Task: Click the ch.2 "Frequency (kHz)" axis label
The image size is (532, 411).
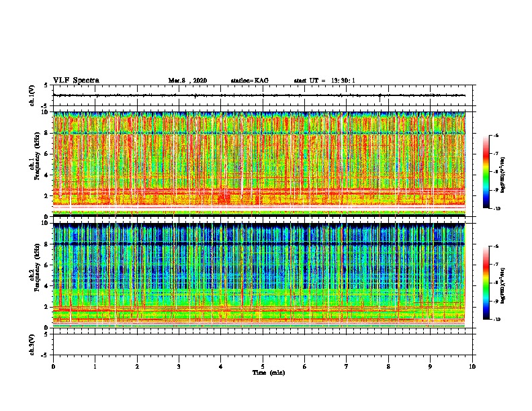Action: 37,267
